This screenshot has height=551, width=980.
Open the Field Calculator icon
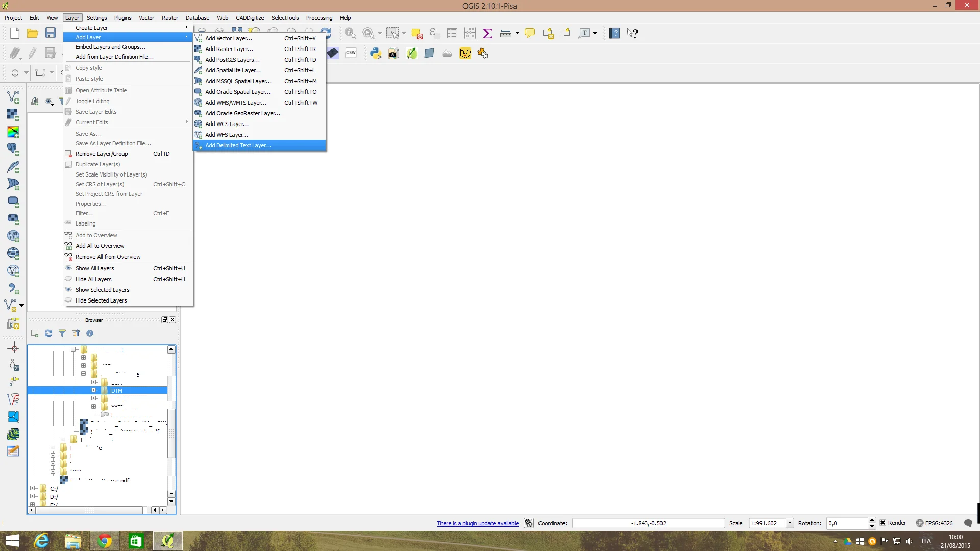pyautogui.click(x=470, y=33)
